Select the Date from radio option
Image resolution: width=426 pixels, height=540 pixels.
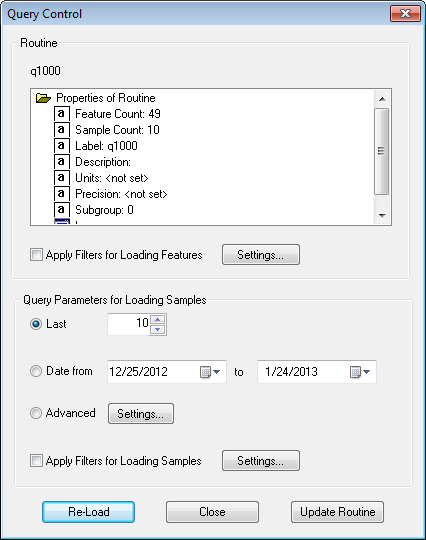[x=36, y=371]
